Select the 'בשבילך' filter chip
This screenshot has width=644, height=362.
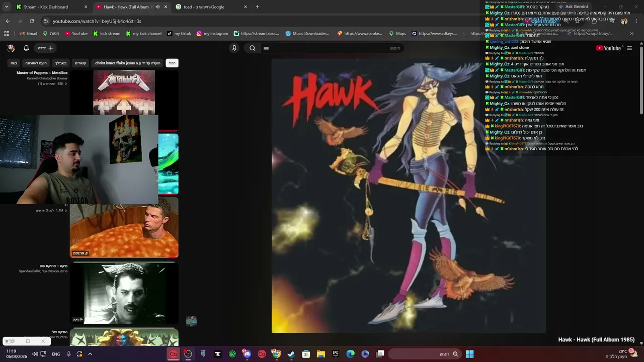point(61,63)
